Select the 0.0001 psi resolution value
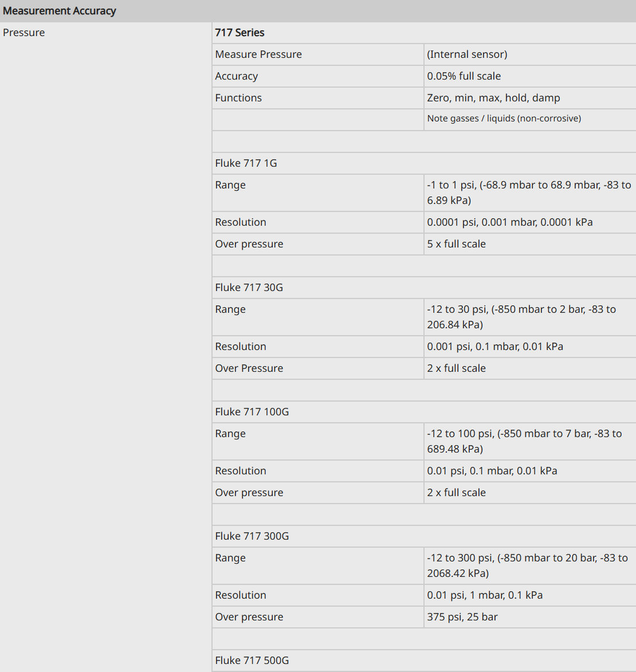This screenshot has height=672, width=636. pos(509,222)
